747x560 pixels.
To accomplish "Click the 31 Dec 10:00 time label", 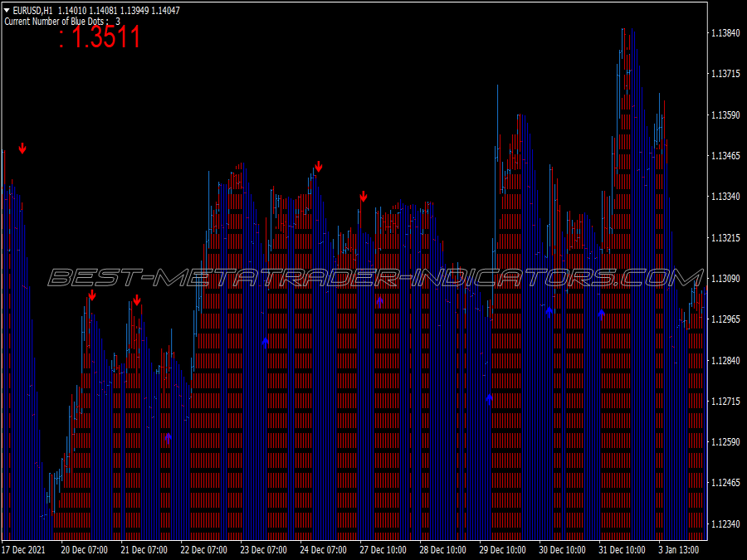I will click(622, 550).
